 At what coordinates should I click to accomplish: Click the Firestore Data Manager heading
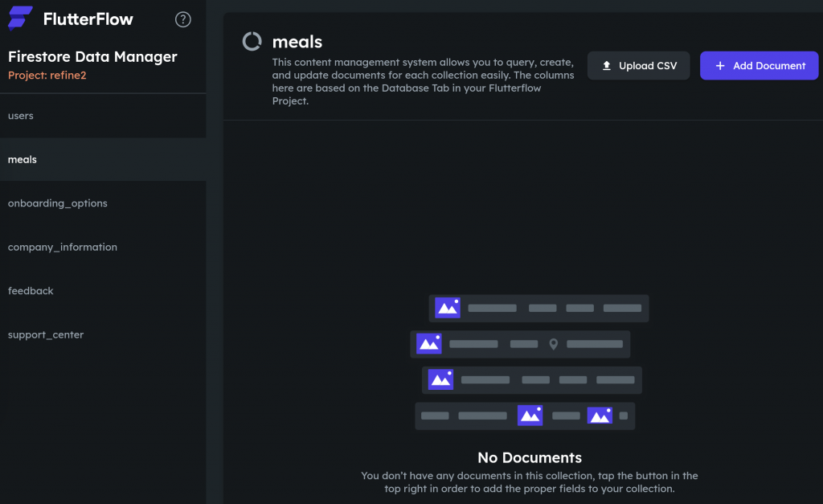pos(92,57)
